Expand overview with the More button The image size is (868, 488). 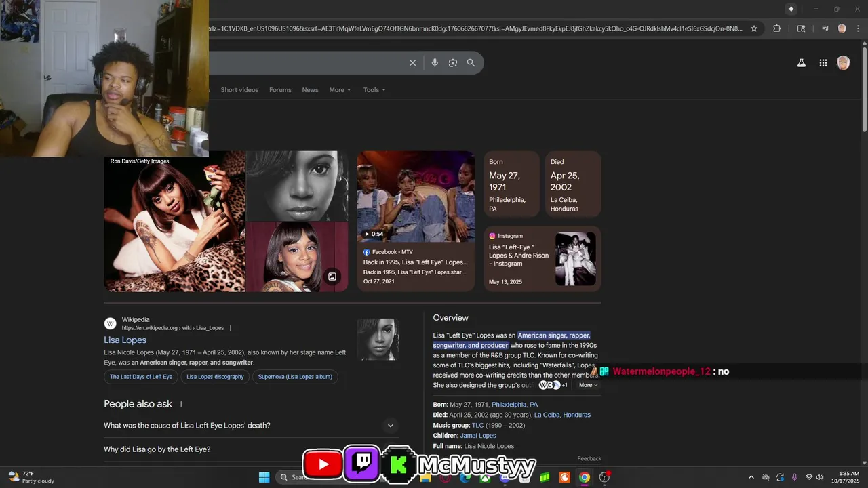tap(588, 385)
